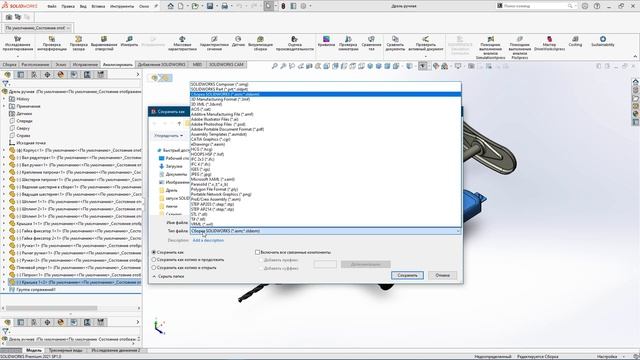Open the 'Упорядочить' dropdown in dialog

tap(168, 136)
